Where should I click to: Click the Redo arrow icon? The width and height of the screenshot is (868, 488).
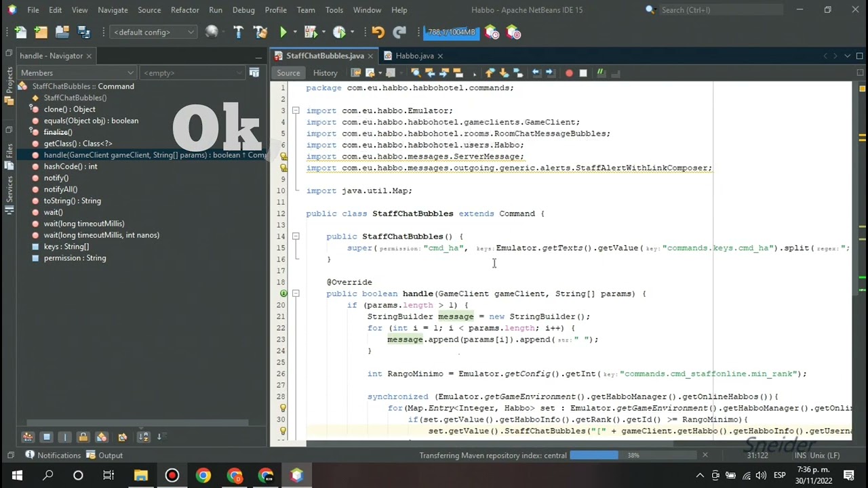coord(399,32)
